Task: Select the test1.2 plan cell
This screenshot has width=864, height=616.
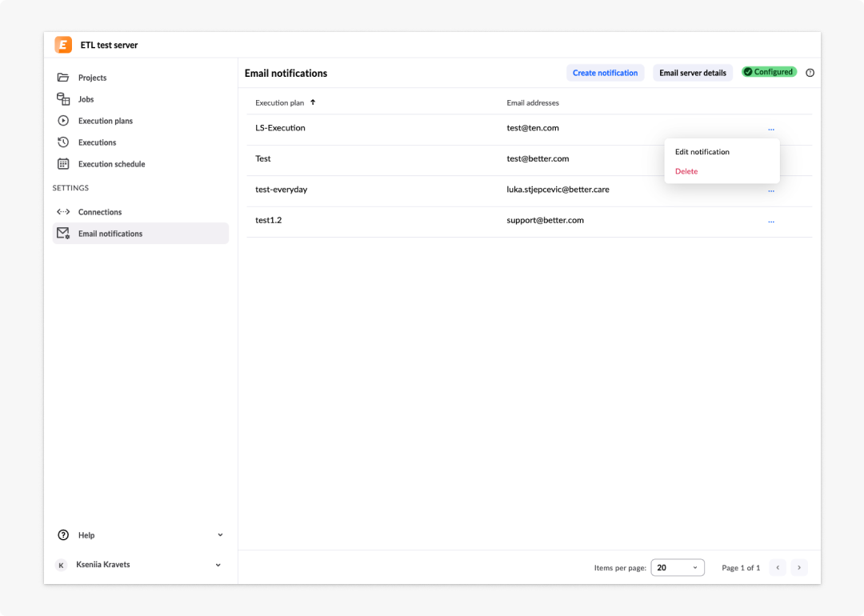Action: (x=268, y=220)
